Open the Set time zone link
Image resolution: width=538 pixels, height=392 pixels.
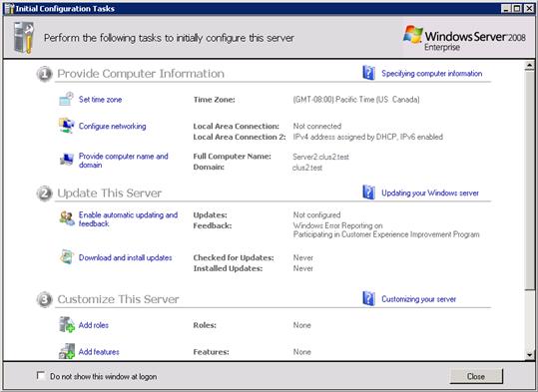tap(100, 100)
